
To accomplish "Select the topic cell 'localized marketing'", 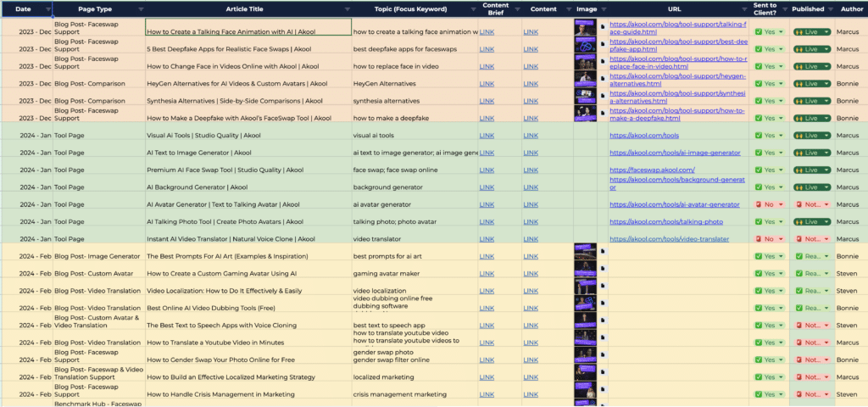I will (415, 373).
